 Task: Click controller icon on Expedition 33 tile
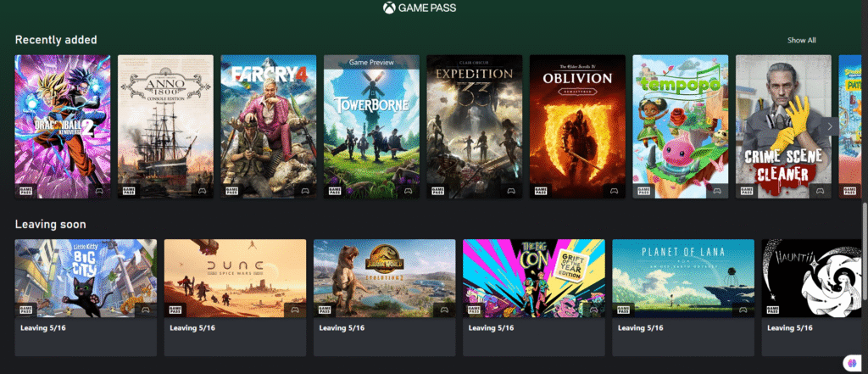coord(511,191)
